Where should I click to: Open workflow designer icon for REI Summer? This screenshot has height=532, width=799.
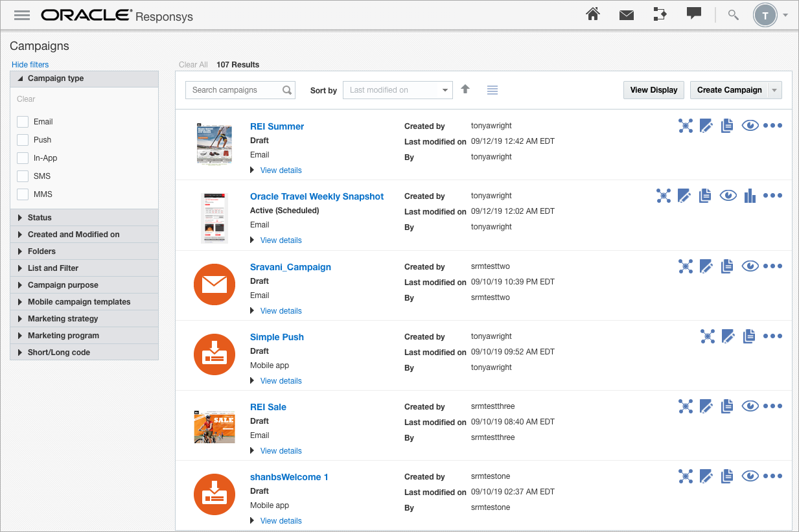click(x=686, y=126)
